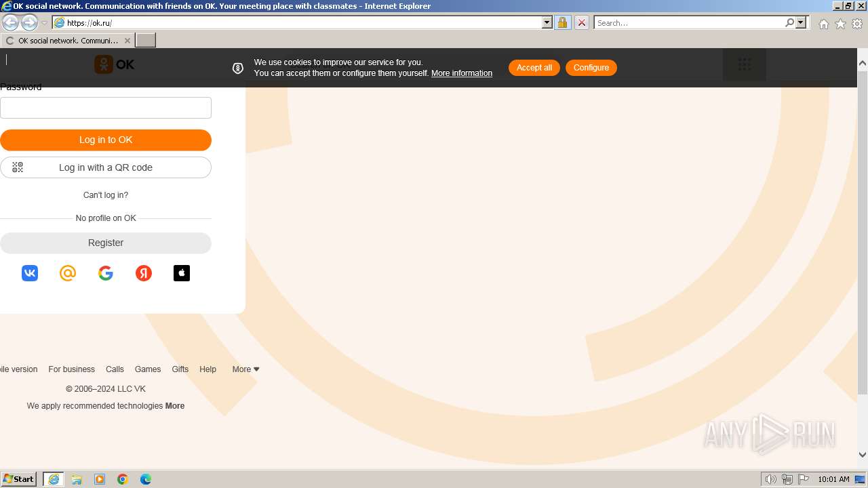Open the Favorites star icon
Screen dimensions: 868x488
tap(840, 24)
